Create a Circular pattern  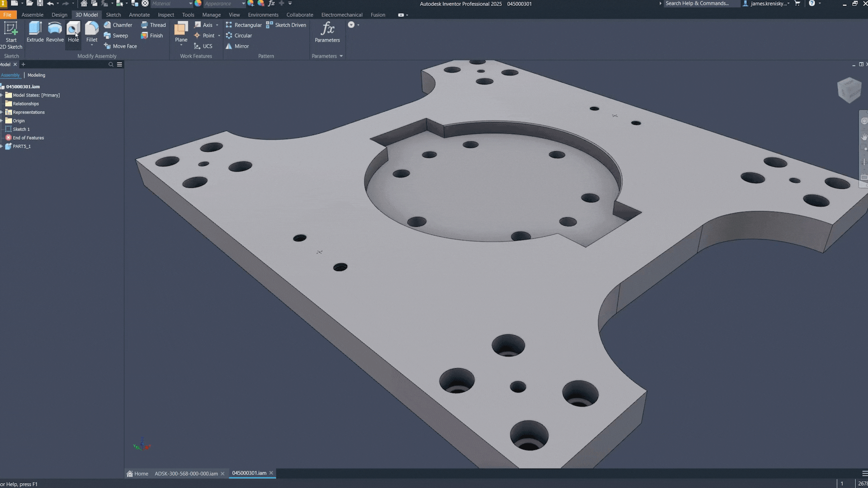pos(239,36)
